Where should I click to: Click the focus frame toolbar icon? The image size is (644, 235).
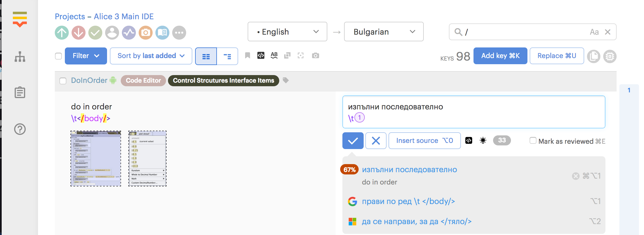301,56
